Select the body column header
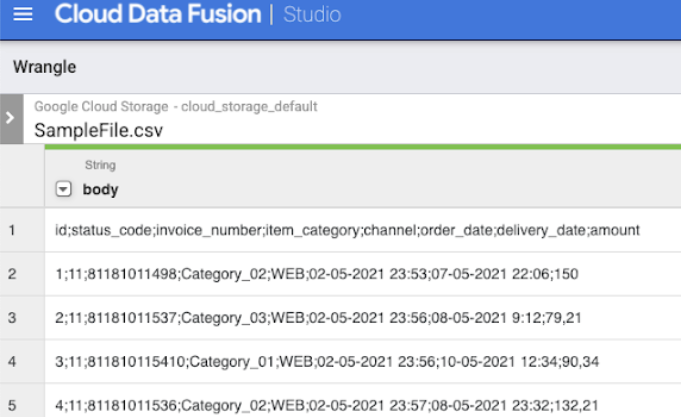This screenshot has height=417, width=681. point(100,189)
